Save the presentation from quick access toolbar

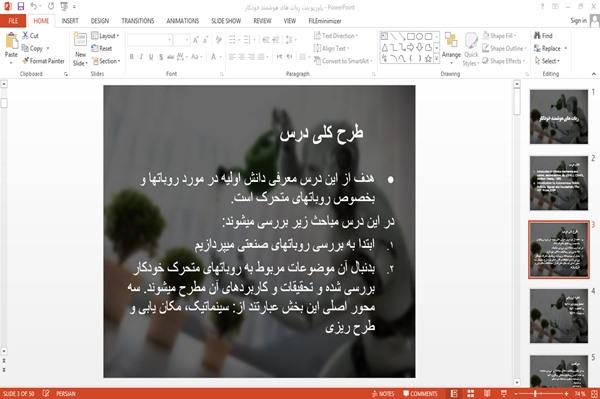pyautogui.click(x=21, y=6)
